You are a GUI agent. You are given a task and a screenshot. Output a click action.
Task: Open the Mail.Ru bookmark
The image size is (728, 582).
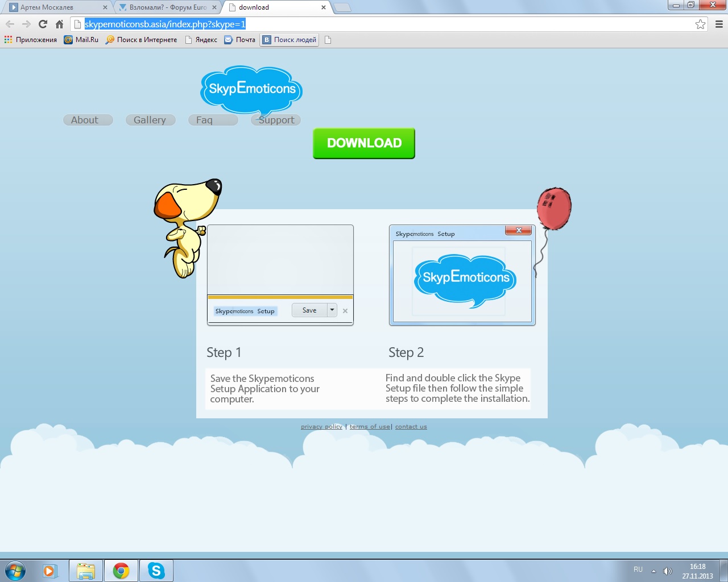pos(81,40)
